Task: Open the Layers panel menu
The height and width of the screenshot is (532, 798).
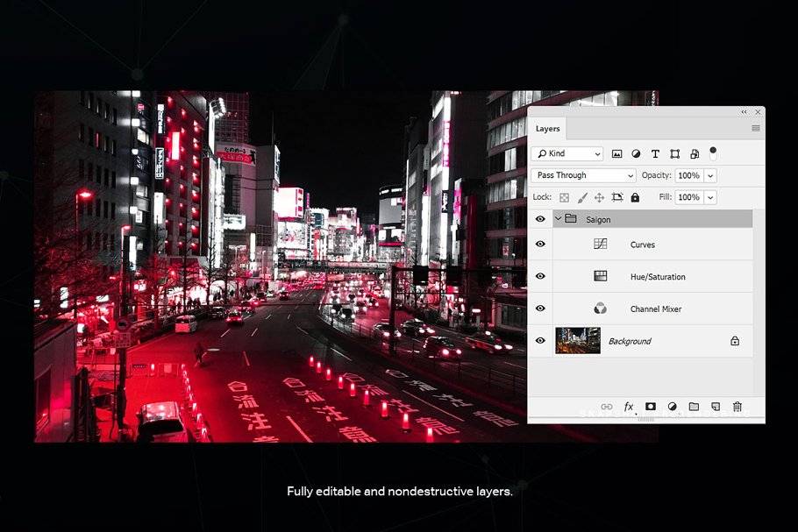Action: click(x=754, y=128)
